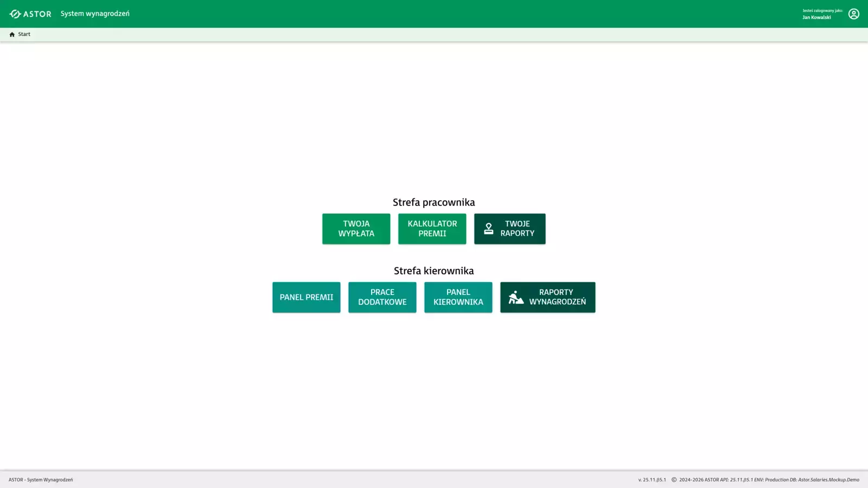This screenshot has width=868, height=488.
Task: Click the System wynagrodzeń header title
Action: pyautogui.click(x=95, y=14)
